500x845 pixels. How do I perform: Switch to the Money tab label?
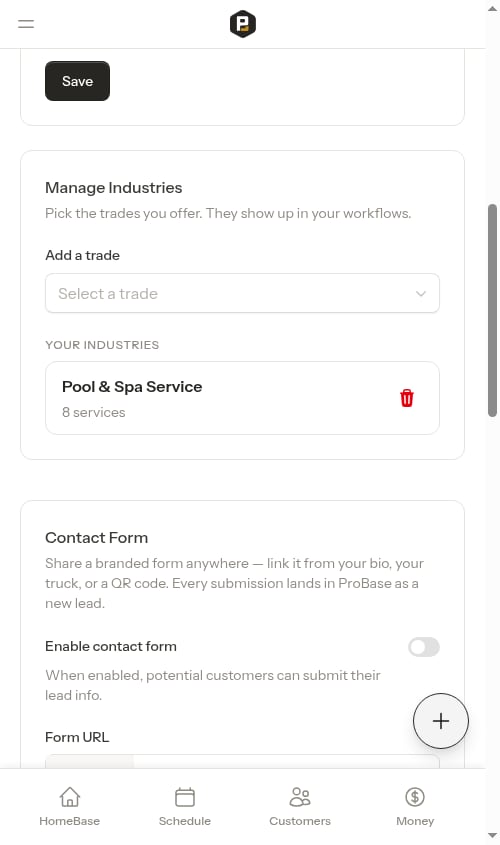pos(415,821)
